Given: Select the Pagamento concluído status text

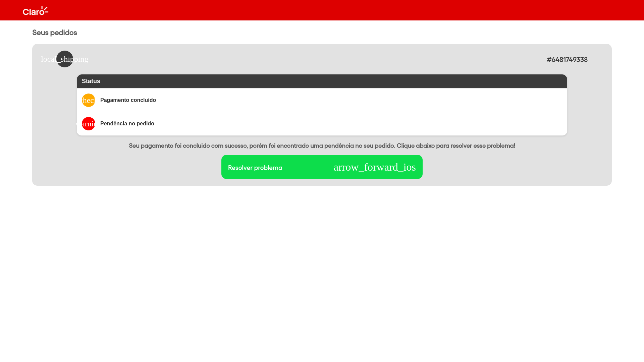Looking at the screenshot, I should point(128,100).
